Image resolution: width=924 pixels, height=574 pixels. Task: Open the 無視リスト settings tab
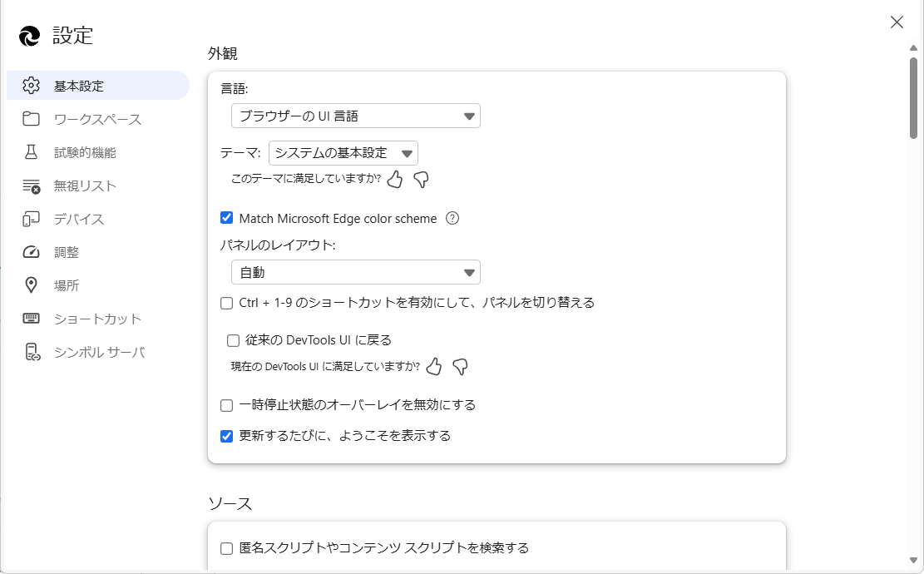(x=85, y=186)
